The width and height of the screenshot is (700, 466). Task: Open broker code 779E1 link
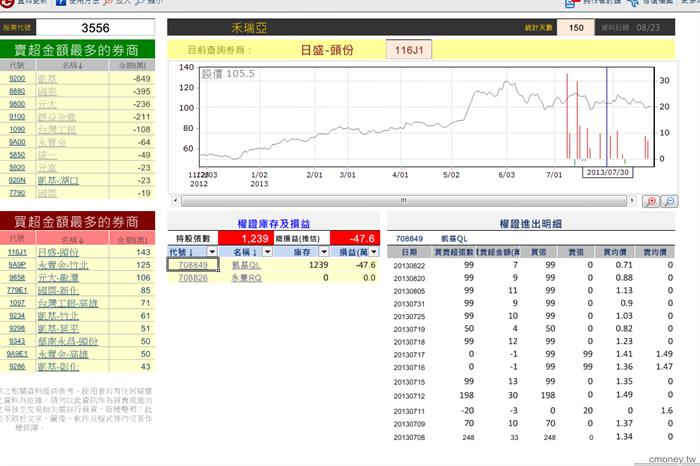click(17, 290)
